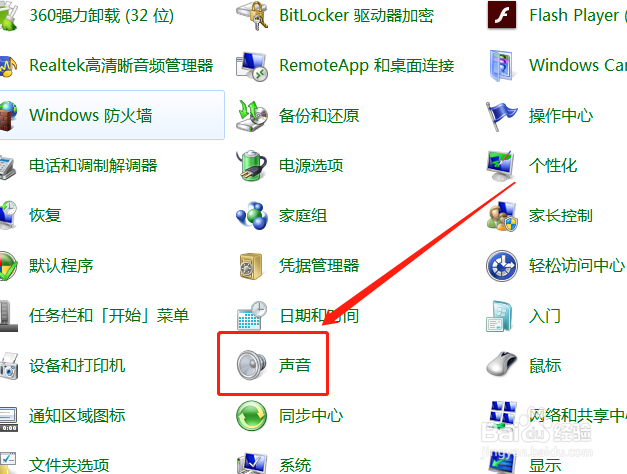The height and width of the screenshot is (474, 627).
Task: Open Windows 防火墙 link
Action: point(91,115)
